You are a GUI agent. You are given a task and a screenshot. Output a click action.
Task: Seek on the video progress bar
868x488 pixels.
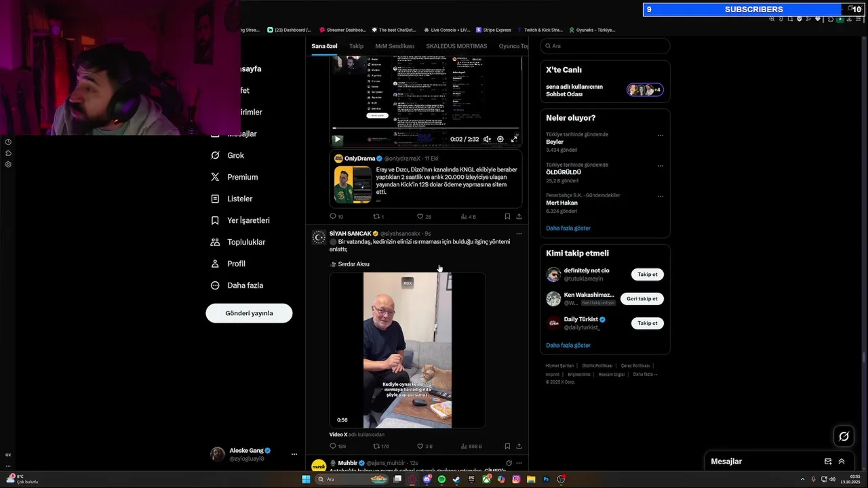[426, 128]
